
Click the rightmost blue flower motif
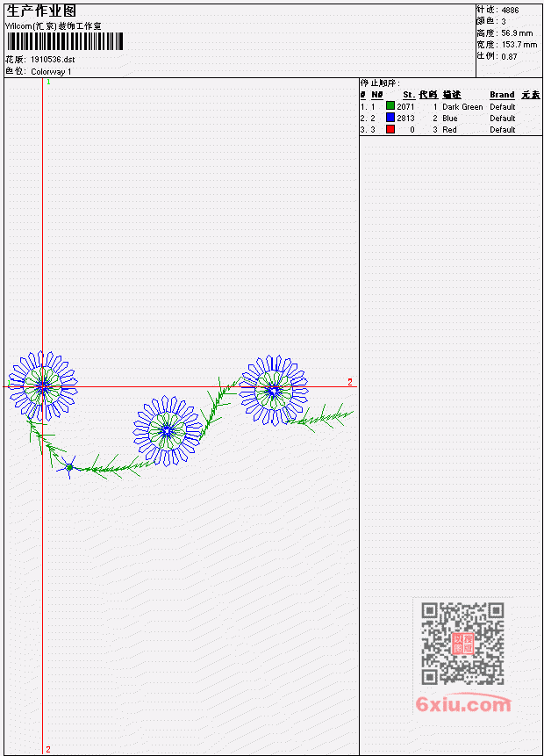(x=274, y=391)
